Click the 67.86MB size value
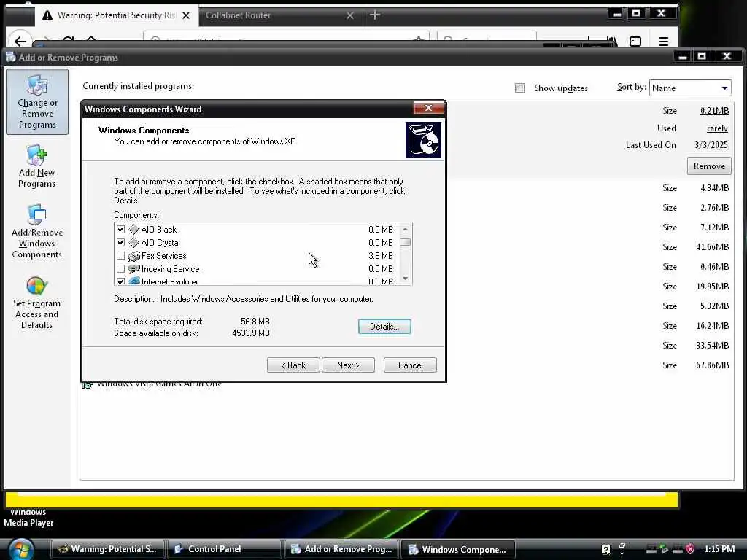 tap(712, 365)
